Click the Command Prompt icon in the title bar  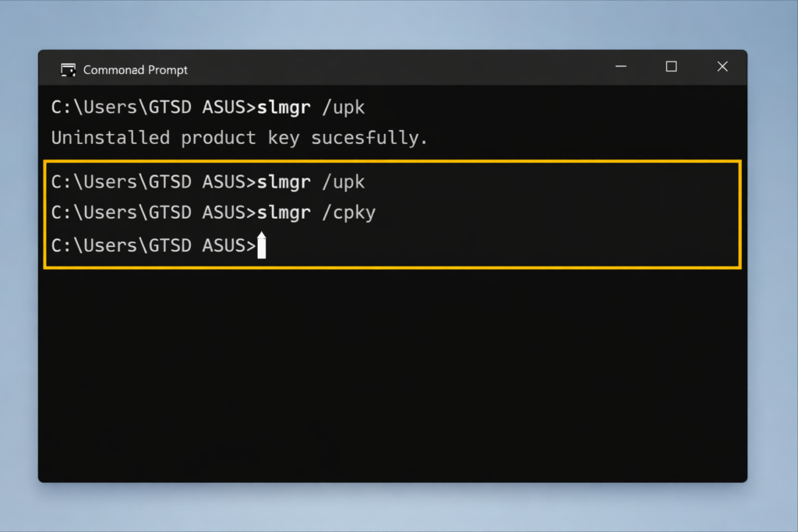[x=69, y=69]
